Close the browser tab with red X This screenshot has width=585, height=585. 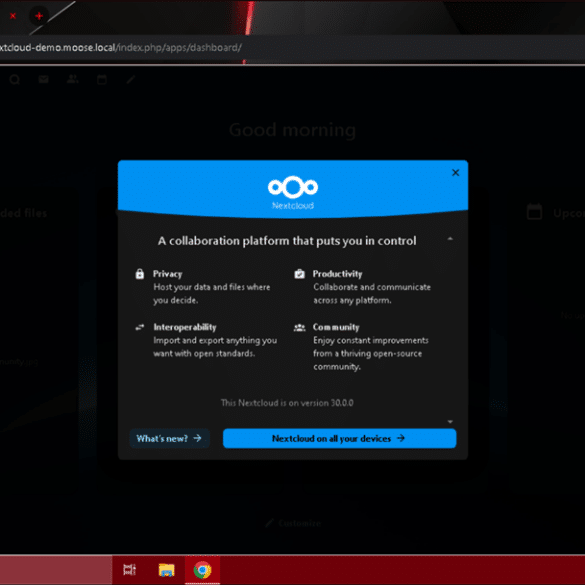point(13,16)
